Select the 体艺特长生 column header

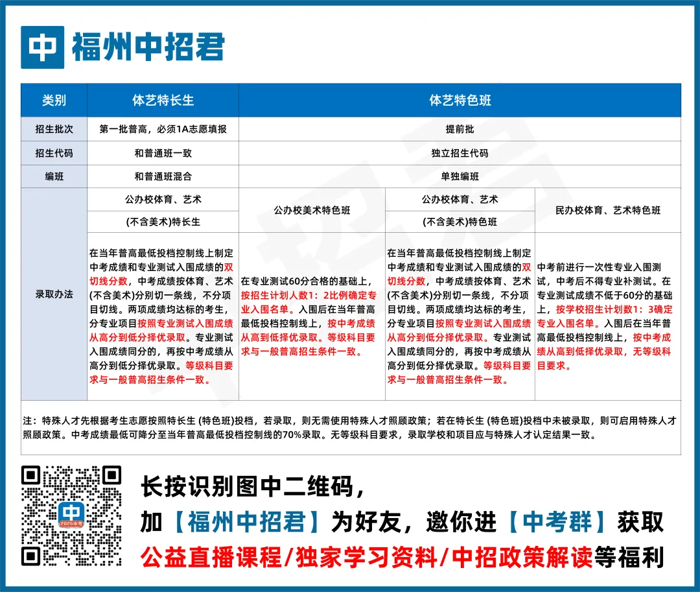[163, 100]
